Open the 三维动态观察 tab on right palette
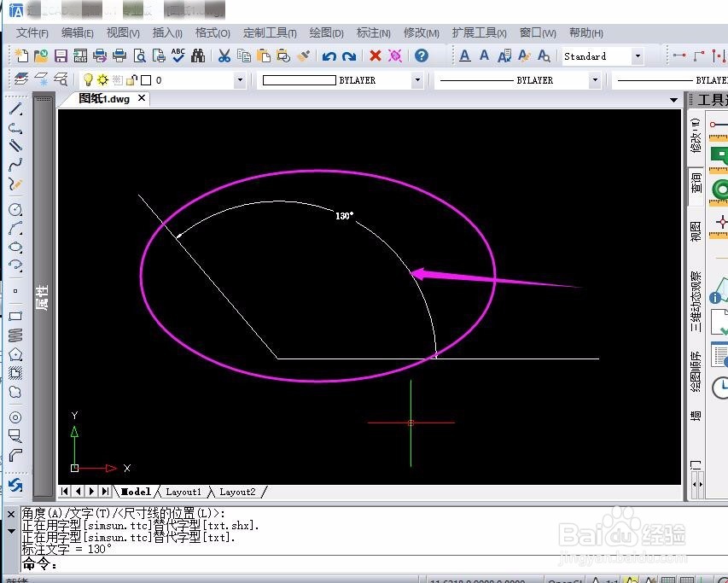This screenshot has height=583, width=728. (696, 300)
